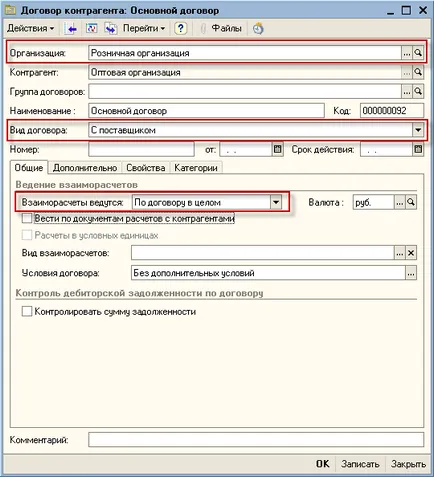Click the Группа договоров input field
This screenshot has height=477, width=434.
click(x=245, y=92)
